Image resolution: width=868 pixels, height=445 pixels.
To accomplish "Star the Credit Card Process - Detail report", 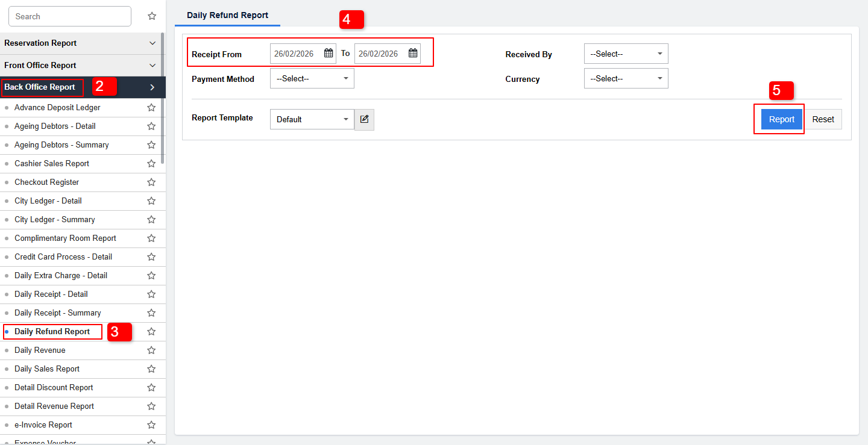I will point(151,257).
